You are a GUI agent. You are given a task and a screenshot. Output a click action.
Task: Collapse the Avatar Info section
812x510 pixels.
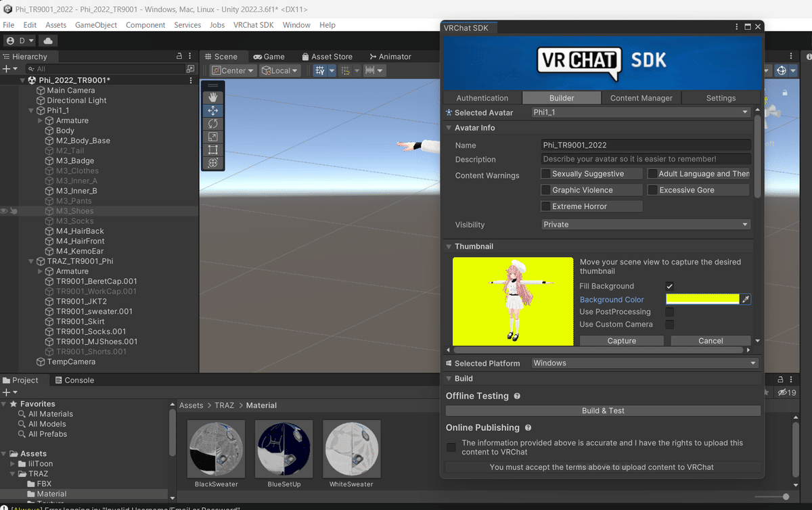pos(449,128)
